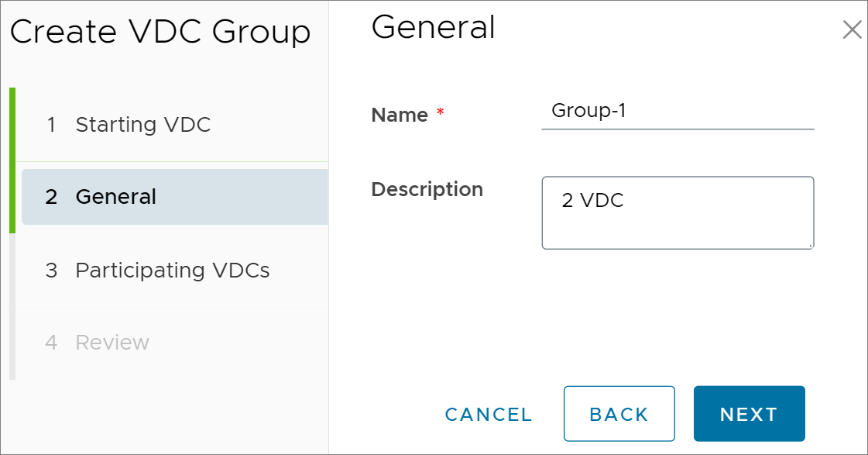Click the BACK button
868x455 pixels.
coord(619,414)
